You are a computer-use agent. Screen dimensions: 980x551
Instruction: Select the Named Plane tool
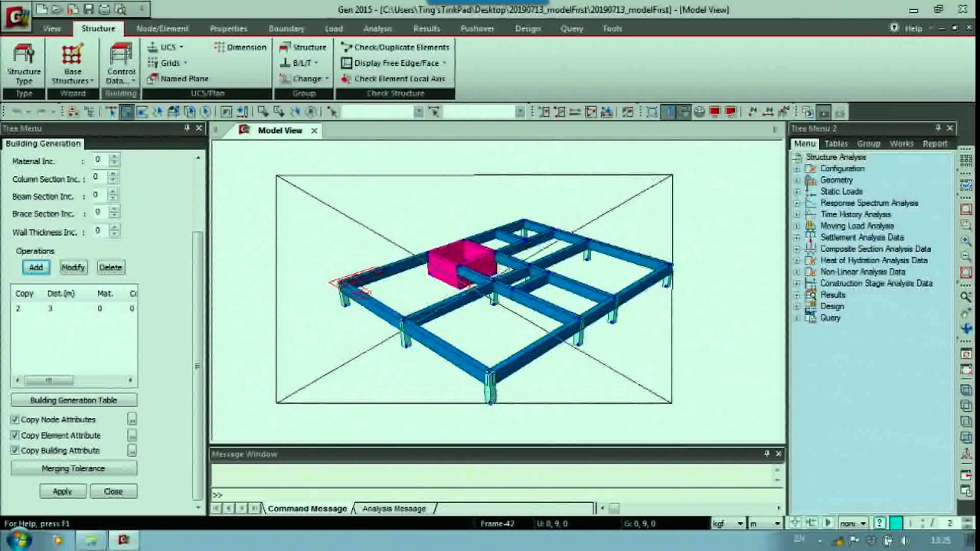pyautogui.click(x=178, y=78)
